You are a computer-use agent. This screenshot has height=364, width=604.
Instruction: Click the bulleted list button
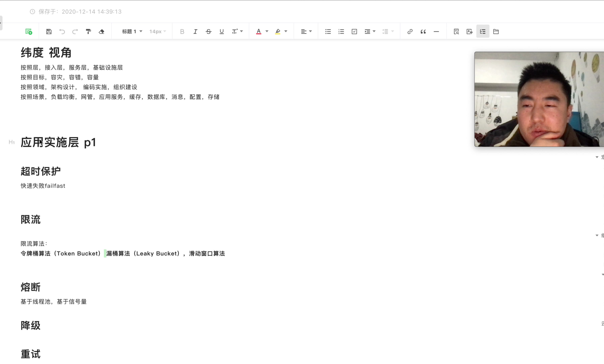pyautogui.click(x=328, y=32)
